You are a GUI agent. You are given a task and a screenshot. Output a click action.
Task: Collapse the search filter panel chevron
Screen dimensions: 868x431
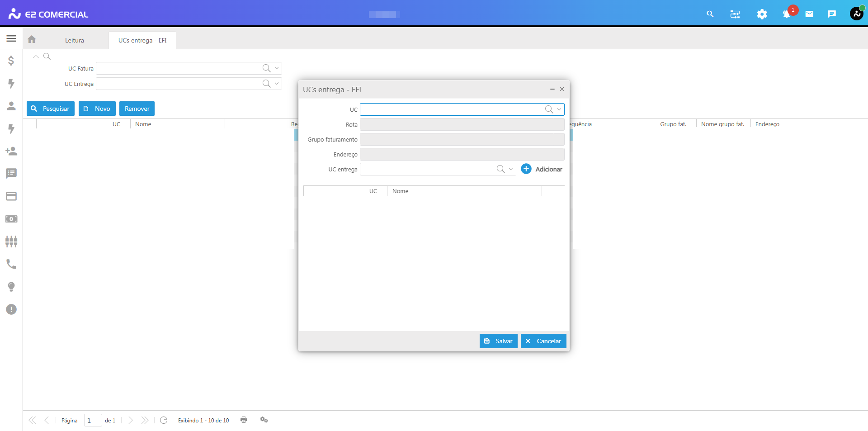tap(36, 57)
